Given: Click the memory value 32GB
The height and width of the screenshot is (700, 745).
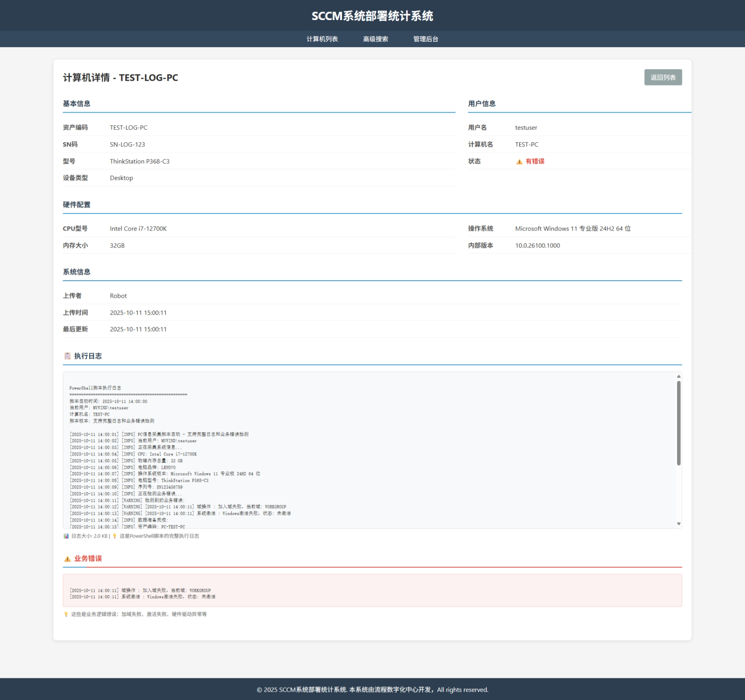Looking at the screenshot, I should coord(117,246).
